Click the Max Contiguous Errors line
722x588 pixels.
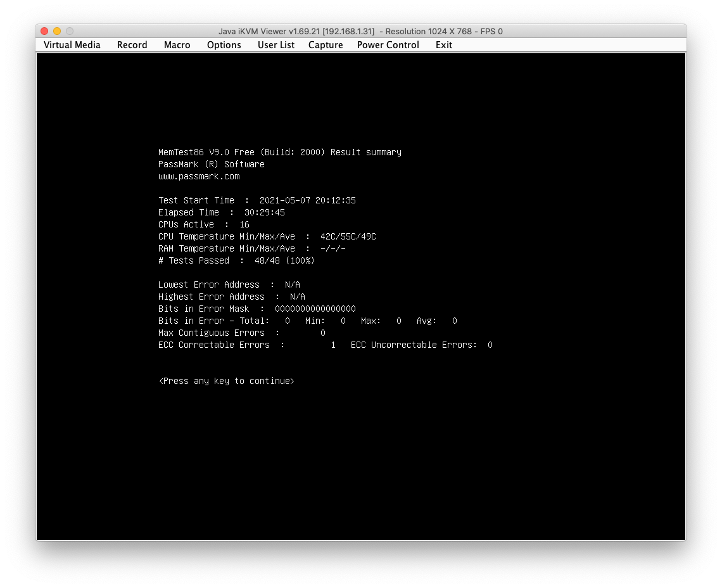pyautogui.click(x=242, y=333)
